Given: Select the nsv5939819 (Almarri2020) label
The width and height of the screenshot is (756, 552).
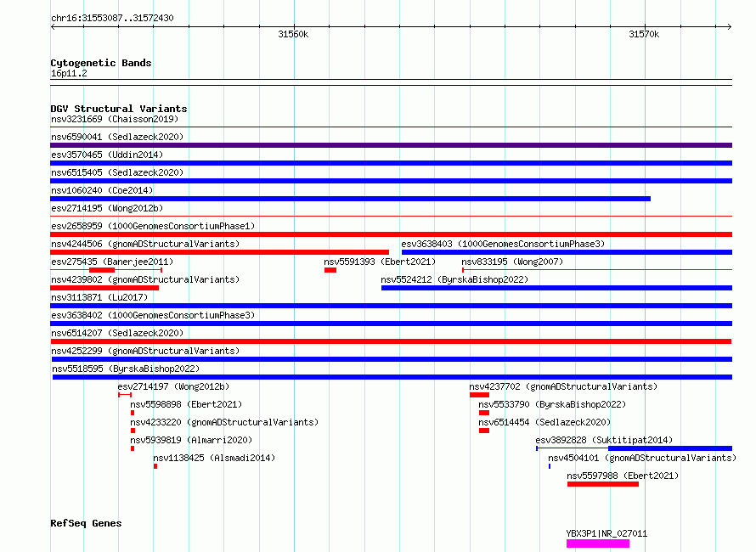Looking at the screenshot, I should [x=191, y=440].
